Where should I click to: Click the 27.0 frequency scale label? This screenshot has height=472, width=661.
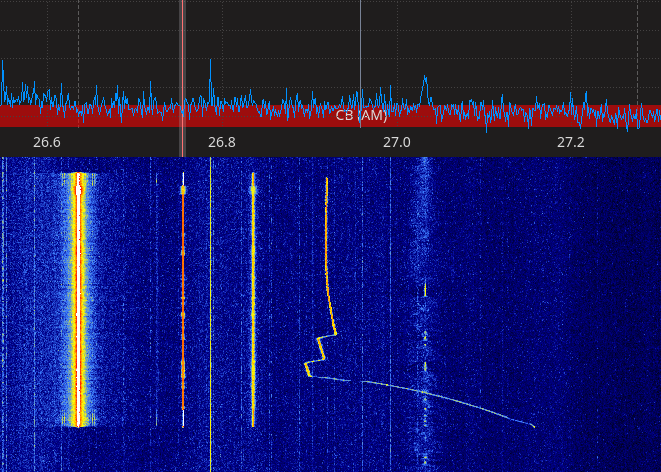[x=397, y=142]
